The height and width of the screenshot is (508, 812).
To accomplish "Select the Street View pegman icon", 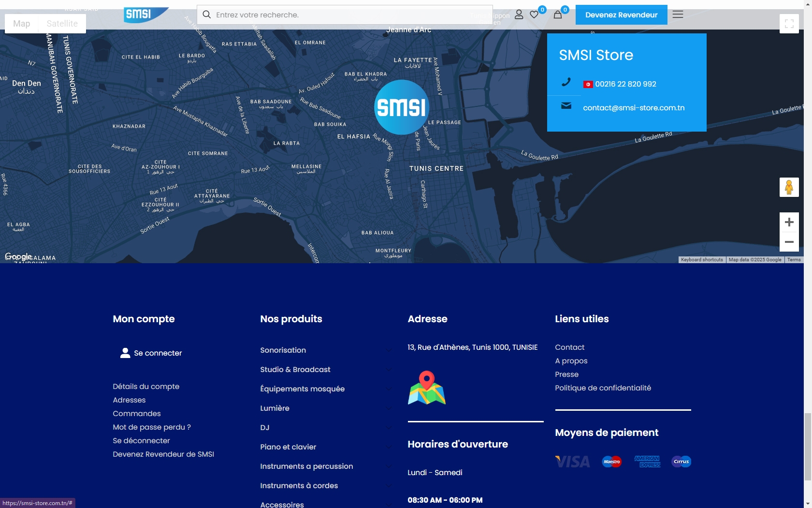I will point(789,187).
